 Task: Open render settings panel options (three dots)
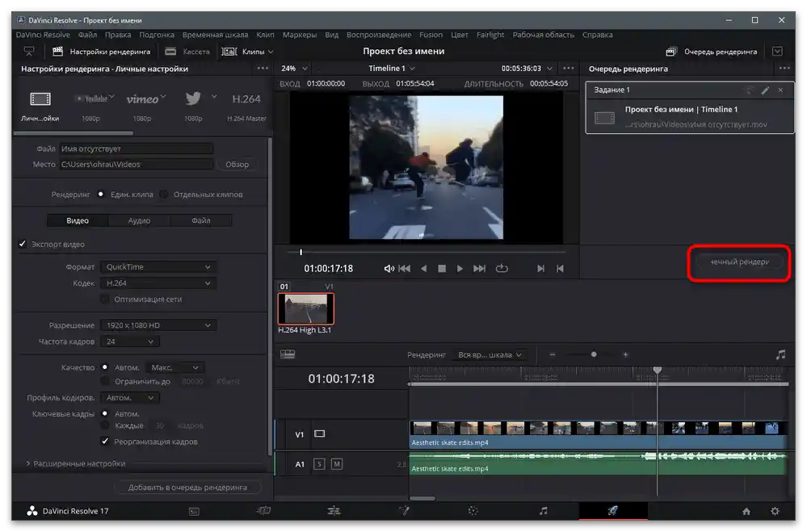point(263,69)
